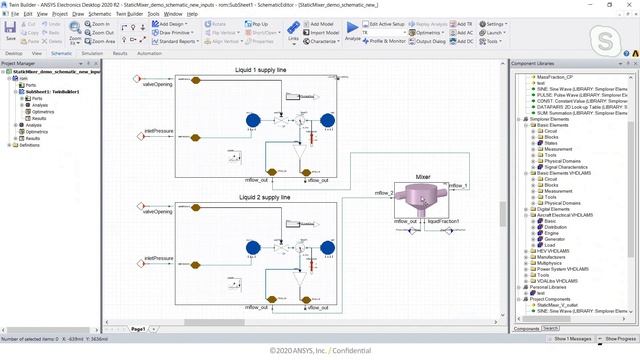Image resolution: width=640 pixels, height=360 pixels.
Task: Open the Standard Reports dropdown
Action: 176,41
